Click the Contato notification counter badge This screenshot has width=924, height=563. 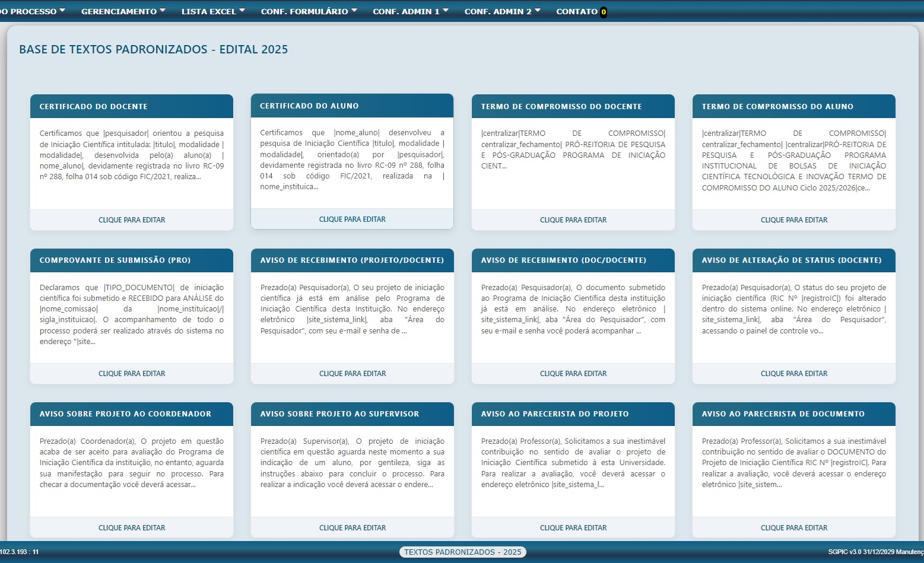[604, 12]
